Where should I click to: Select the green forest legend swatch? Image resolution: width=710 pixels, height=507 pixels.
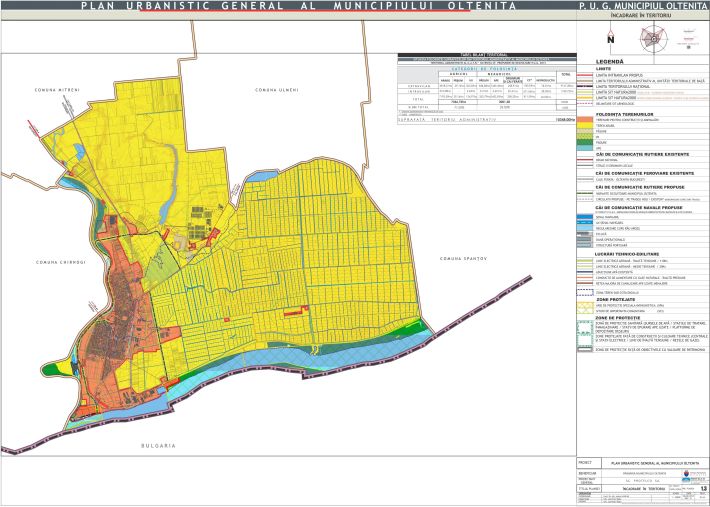coord(586,141)
